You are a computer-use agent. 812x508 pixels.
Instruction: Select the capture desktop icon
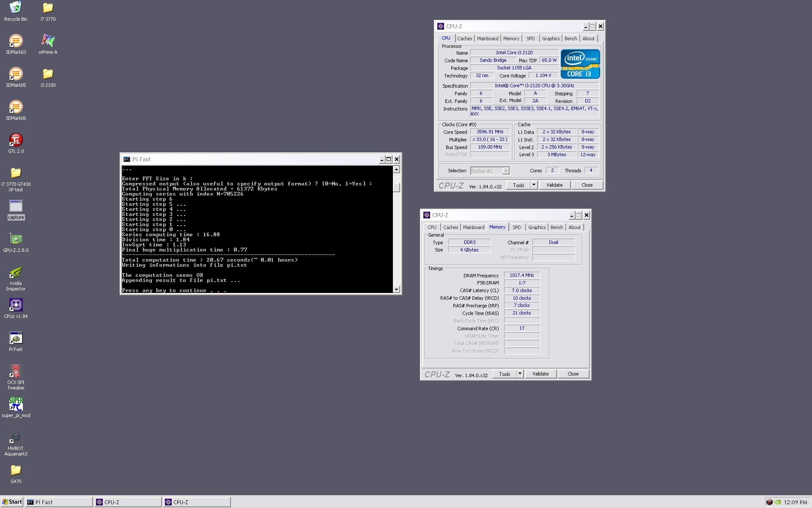[16, 206]
